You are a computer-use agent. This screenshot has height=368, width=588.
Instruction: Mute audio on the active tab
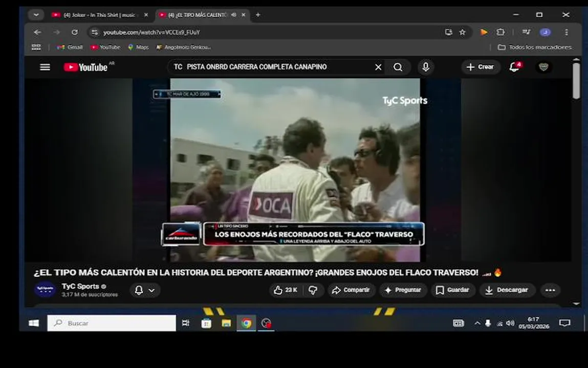pos(234,15)
